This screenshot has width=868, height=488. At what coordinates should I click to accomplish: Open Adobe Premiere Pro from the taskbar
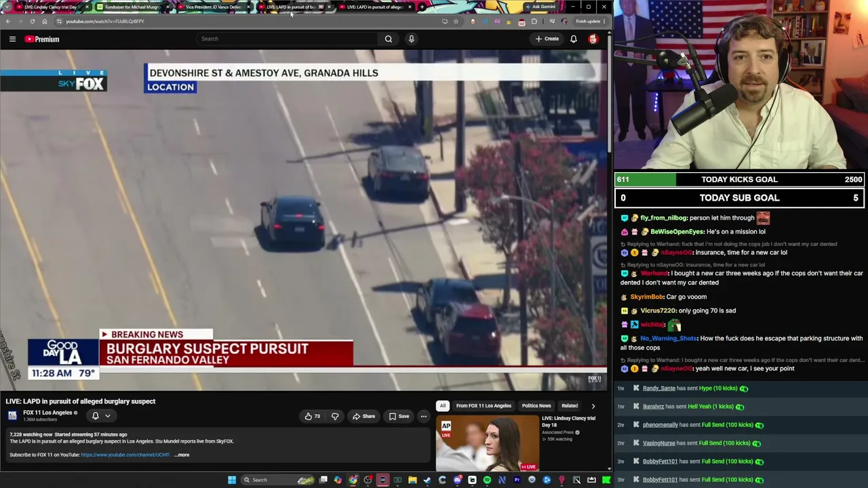(517, 480)
